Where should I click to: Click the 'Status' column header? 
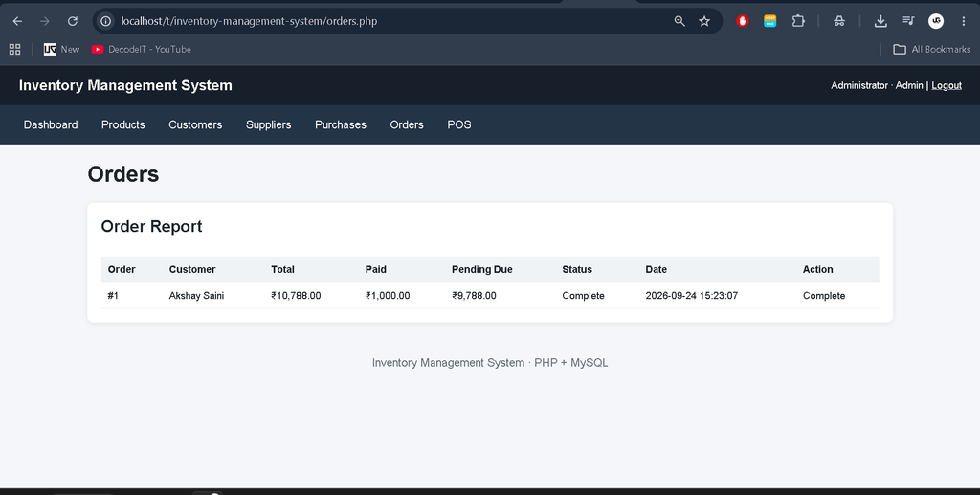click(577, 269)
